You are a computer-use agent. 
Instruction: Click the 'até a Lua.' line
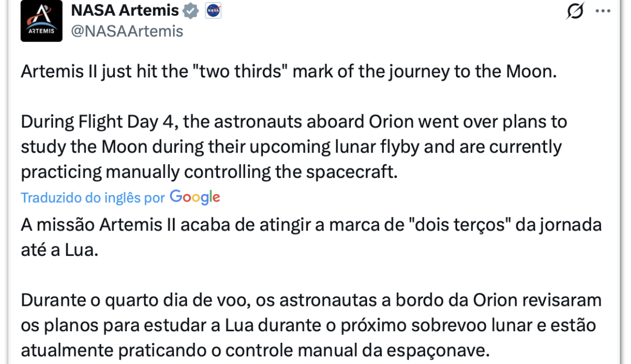point(59,250)
